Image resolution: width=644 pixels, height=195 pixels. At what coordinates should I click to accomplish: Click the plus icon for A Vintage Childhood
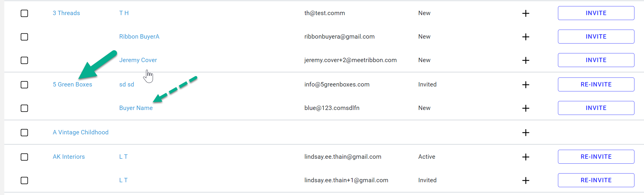click(x=526, y=133)
